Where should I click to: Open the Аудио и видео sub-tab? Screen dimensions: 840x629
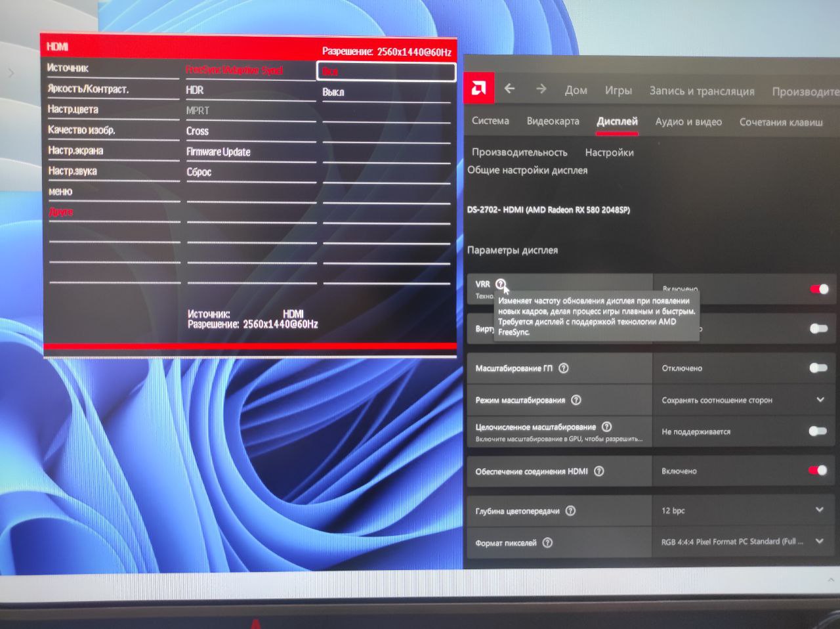pos(688,122)
